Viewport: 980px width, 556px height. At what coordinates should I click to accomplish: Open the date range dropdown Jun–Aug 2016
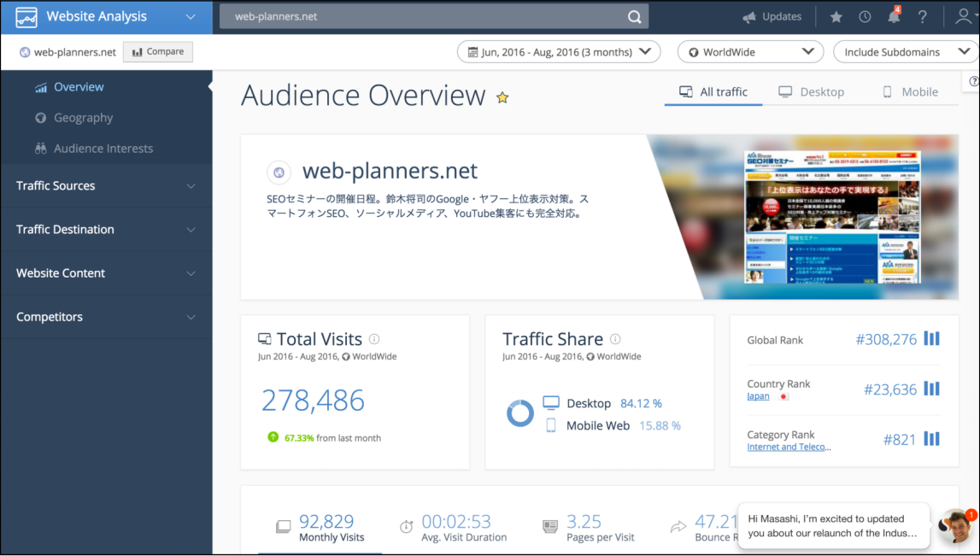coord(559,52)
